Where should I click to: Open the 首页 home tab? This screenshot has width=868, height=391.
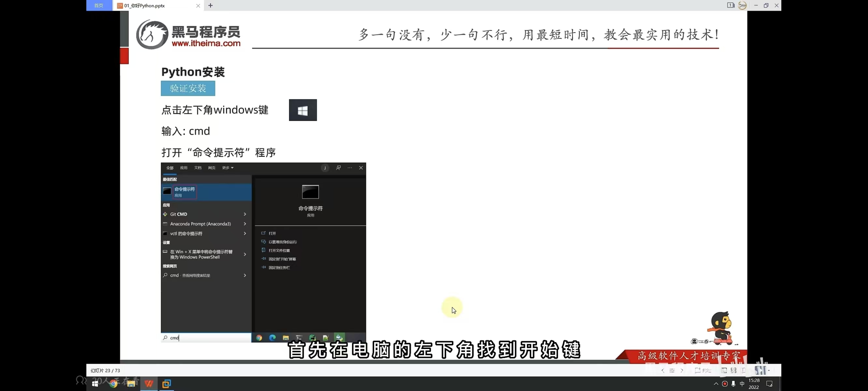(99, 6)
